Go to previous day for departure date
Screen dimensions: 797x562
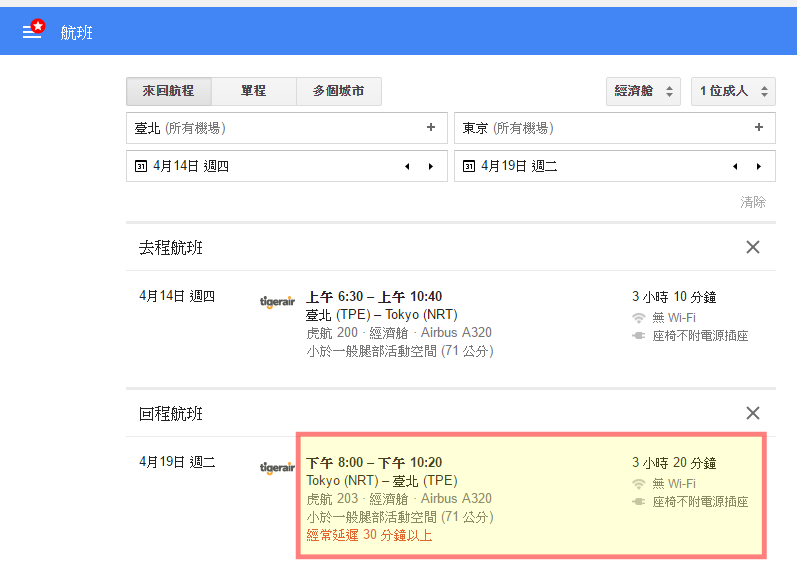(407, 166)
